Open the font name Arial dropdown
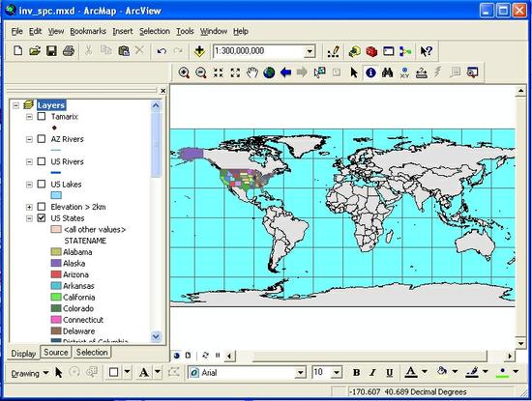The image size is (532, 401). click(300, 373)
